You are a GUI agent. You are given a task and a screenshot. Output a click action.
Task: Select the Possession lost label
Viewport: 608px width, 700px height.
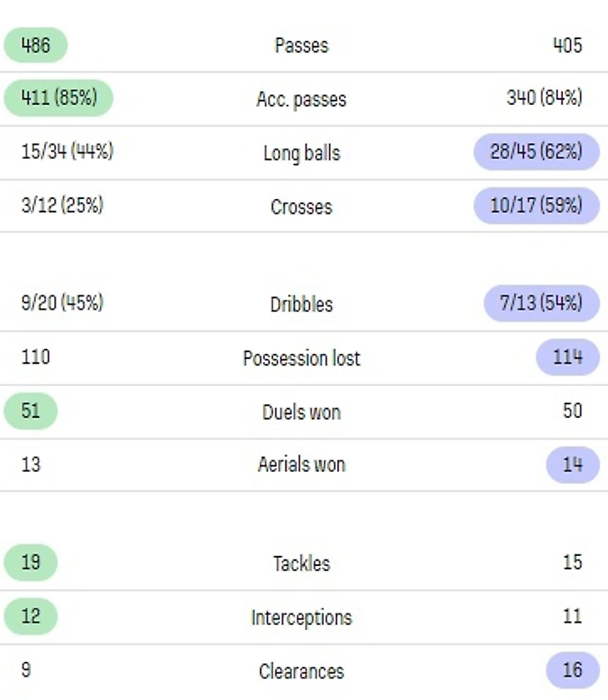(302, 358)
